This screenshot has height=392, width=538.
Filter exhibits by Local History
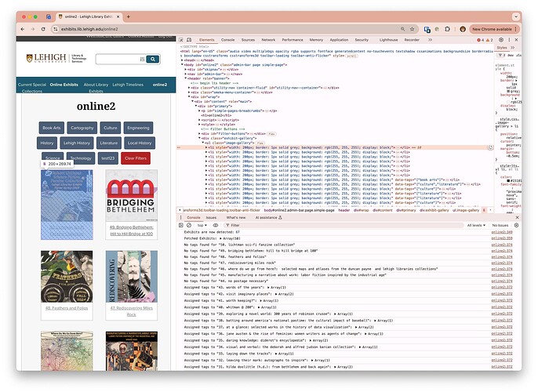tap(140, 143)
